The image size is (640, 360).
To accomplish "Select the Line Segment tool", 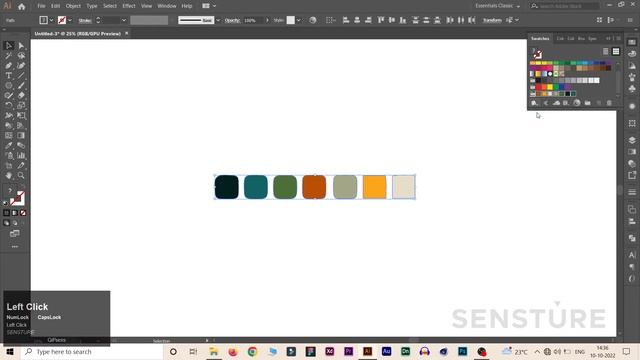I will click(21, 76).
